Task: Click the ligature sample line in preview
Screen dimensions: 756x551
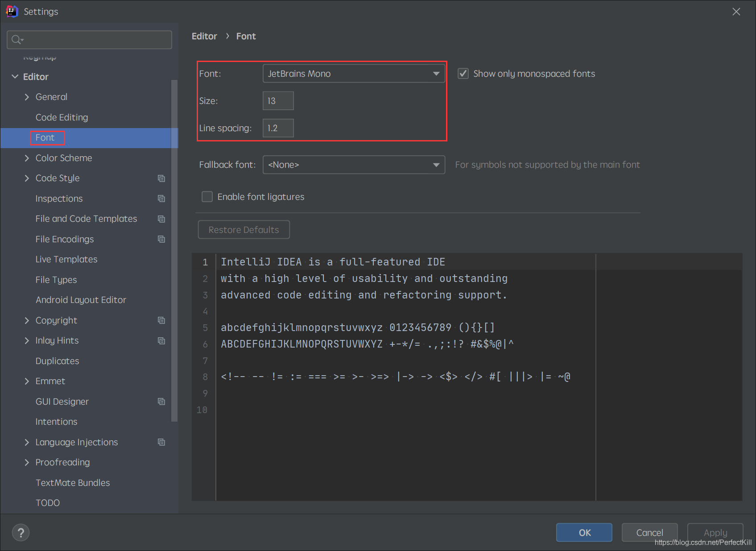Action: [x=396, y=377]
